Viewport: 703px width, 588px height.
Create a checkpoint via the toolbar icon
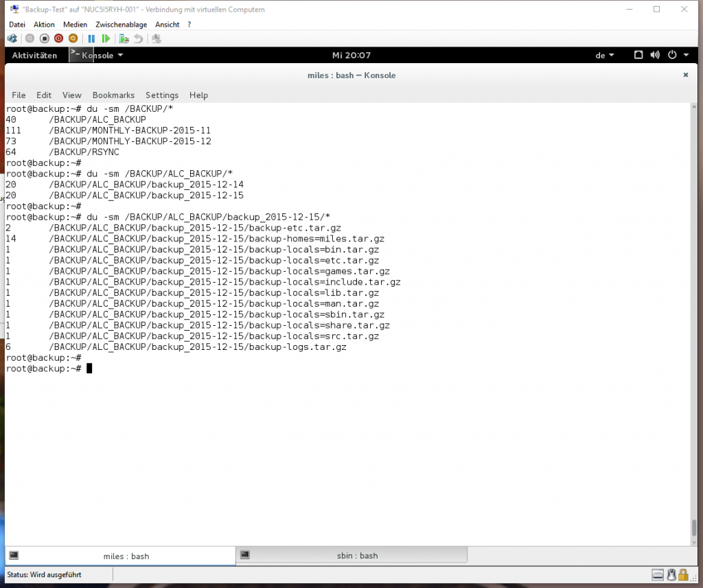124,39
